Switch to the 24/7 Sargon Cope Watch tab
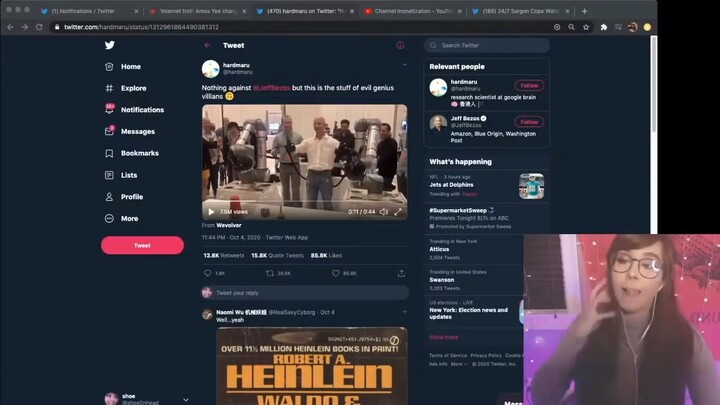 click(520, 11)
